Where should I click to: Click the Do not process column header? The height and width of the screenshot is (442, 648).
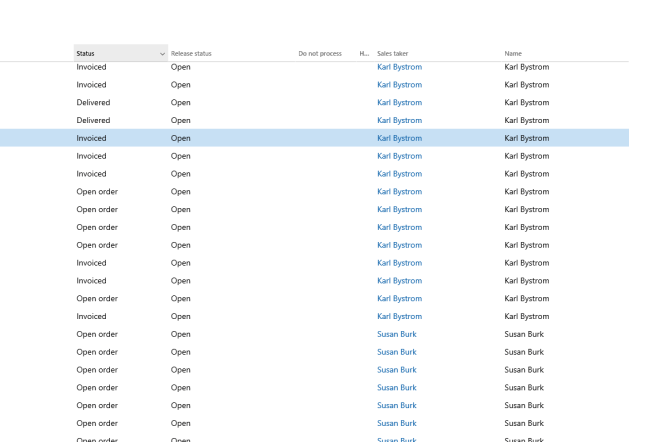(x=319, y=53)
